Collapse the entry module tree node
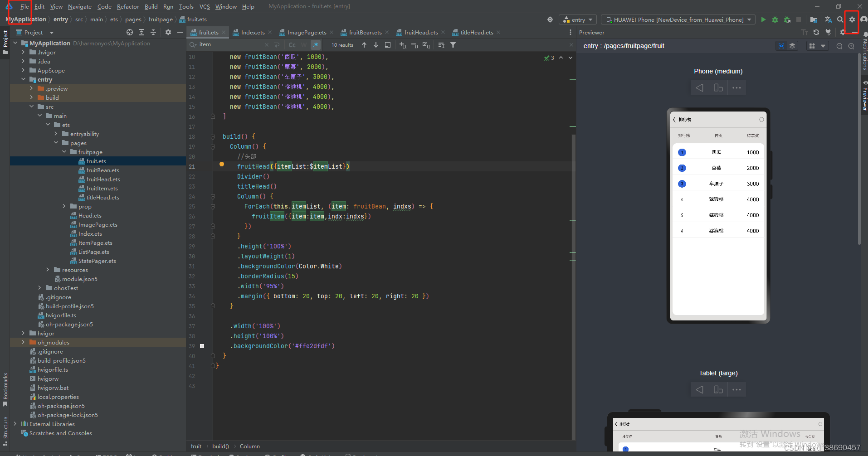The height and width of the screenshot is (456, 868). [x=23, y=79]
